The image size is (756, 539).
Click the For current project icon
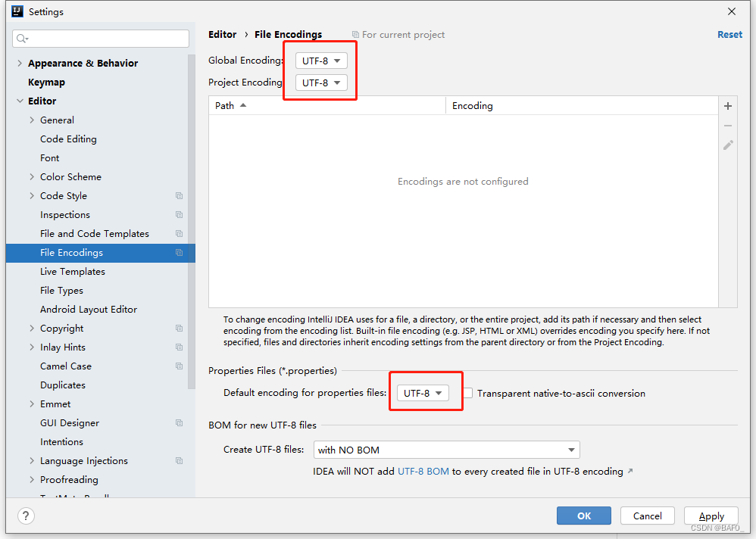[355, 35]
